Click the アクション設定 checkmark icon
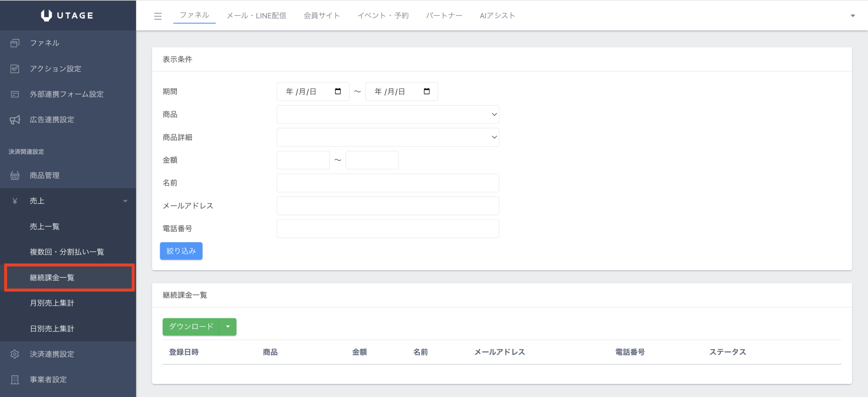The width and height of the screenshot is (868, 397). click(x=15, y=69)
